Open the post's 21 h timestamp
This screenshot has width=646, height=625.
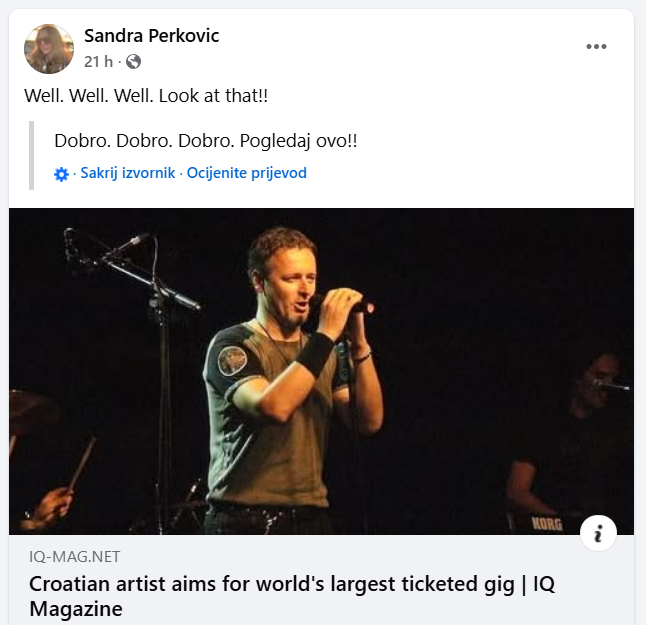point(98,62)
